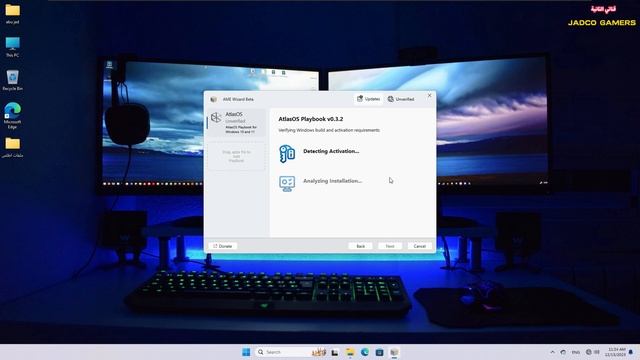The height and width of the screenshot is (360, 640).
Task: Open the taskbar clock and date
Action: point(616,352)
